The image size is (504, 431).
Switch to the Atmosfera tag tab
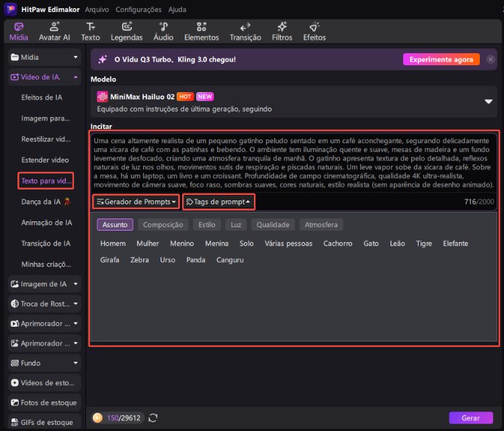point(321,225)
